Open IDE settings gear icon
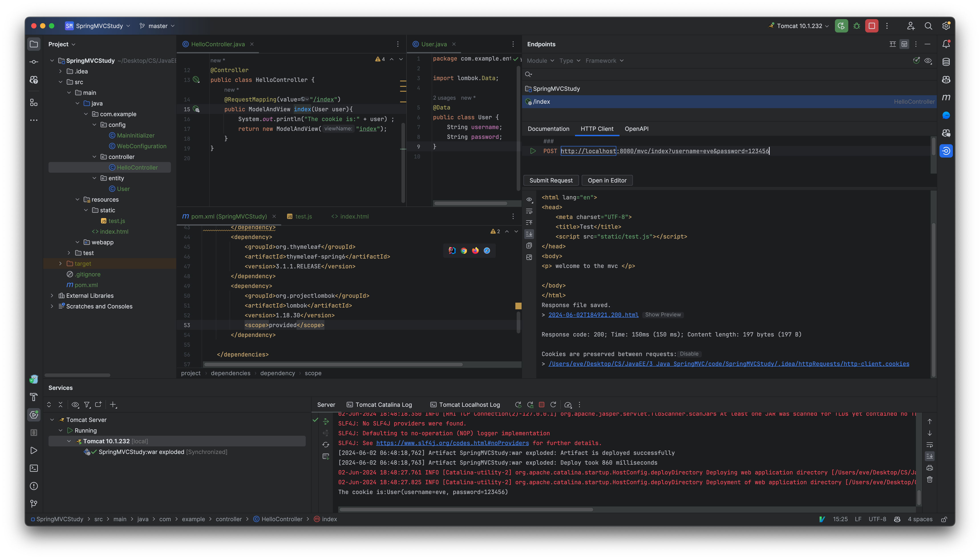 click(946, 26)
